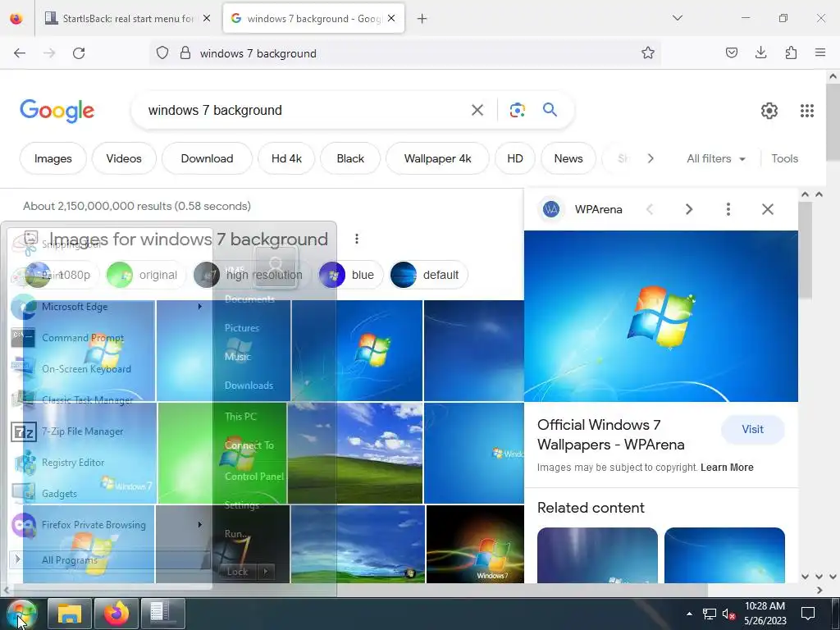Choose the original image suggestion chip
Image resolution: width=840 pixels, height=630 pixels.
click(x=145, y=275)
